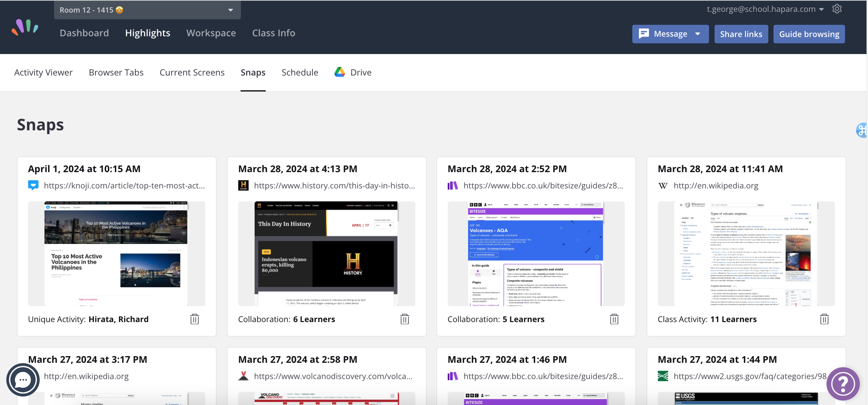Open the March 28 BBC bitesize guide link
Screen dimensions: 868x405
[543, 185]
